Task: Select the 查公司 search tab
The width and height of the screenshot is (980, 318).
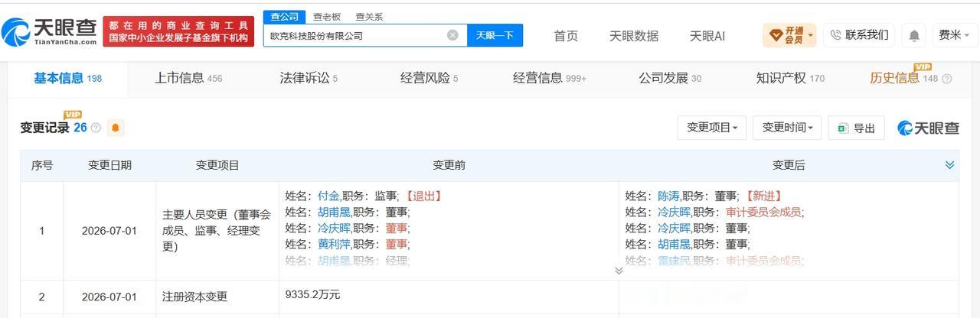Action: (x=284, y=17)
